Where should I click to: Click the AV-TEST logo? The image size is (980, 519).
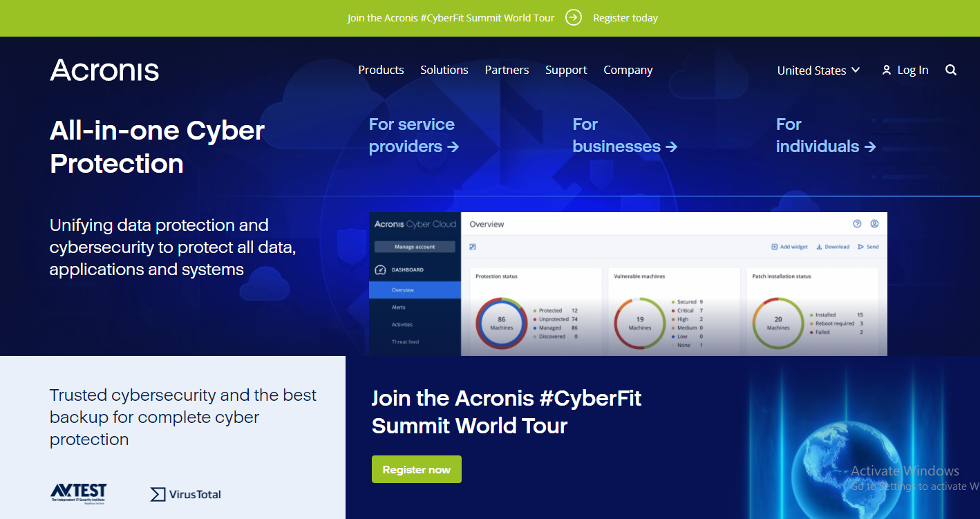pyautogui.click(x=79, y=493)
